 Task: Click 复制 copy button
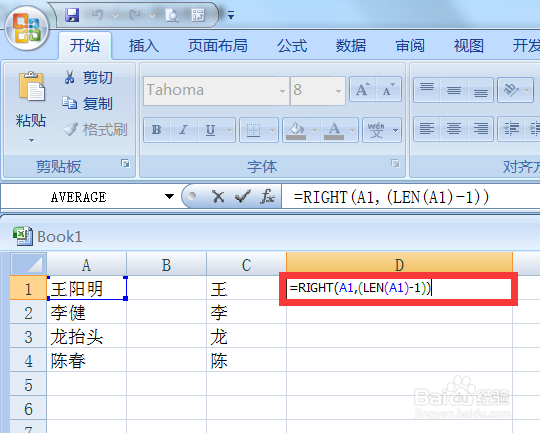[87, 103]
